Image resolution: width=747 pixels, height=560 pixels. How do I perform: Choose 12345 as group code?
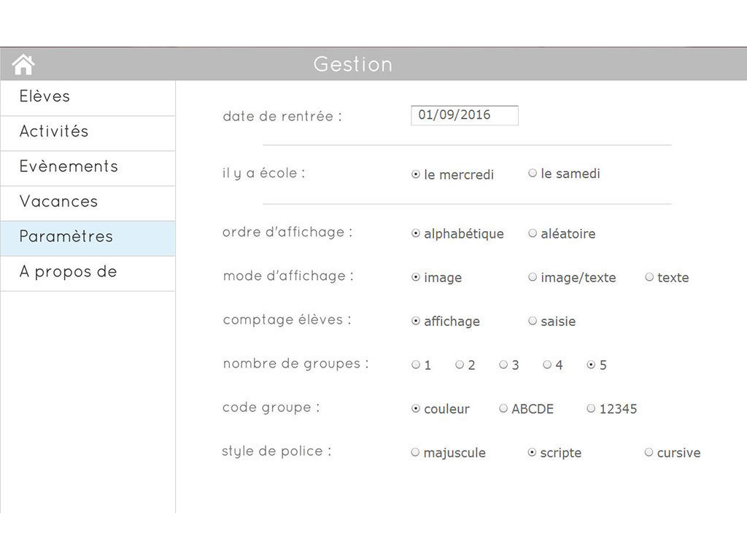(591, 408)
